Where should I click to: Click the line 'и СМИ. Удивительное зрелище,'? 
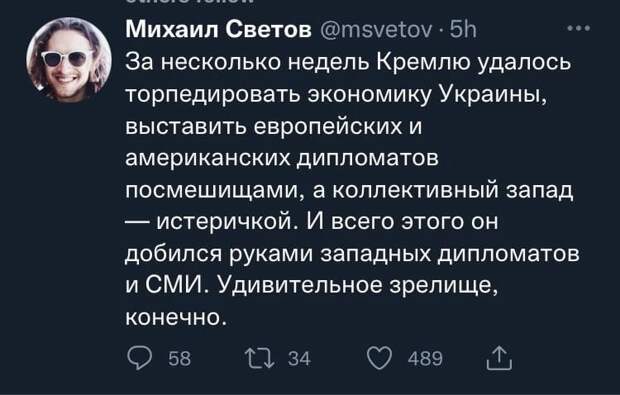pyautogui.click(x=311, y=285)
